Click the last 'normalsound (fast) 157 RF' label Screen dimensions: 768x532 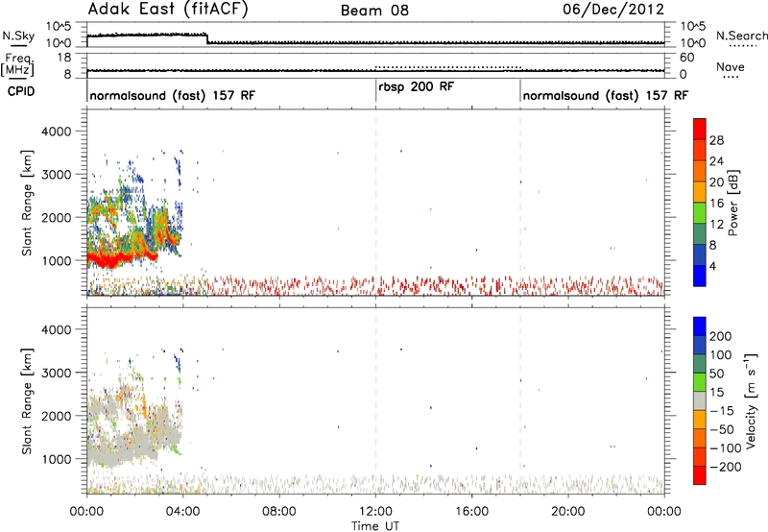pyautogui.click(x=606, y=95)
